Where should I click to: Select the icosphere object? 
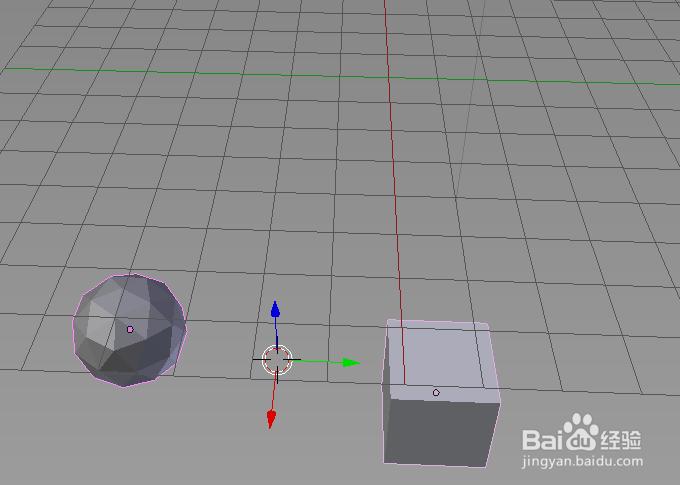[130, 330]
